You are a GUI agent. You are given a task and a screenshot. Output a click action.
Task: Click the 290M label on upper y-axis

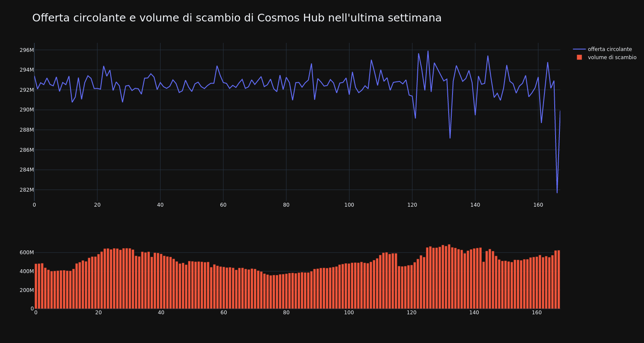click(x=27, y=110)
